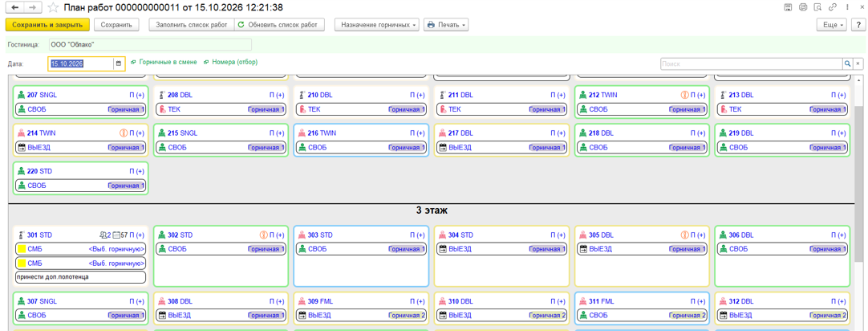The width and height of the screenshot is (868, 331).
Task: Go forward with the right arrow button
Action: (x=33, y=8)
